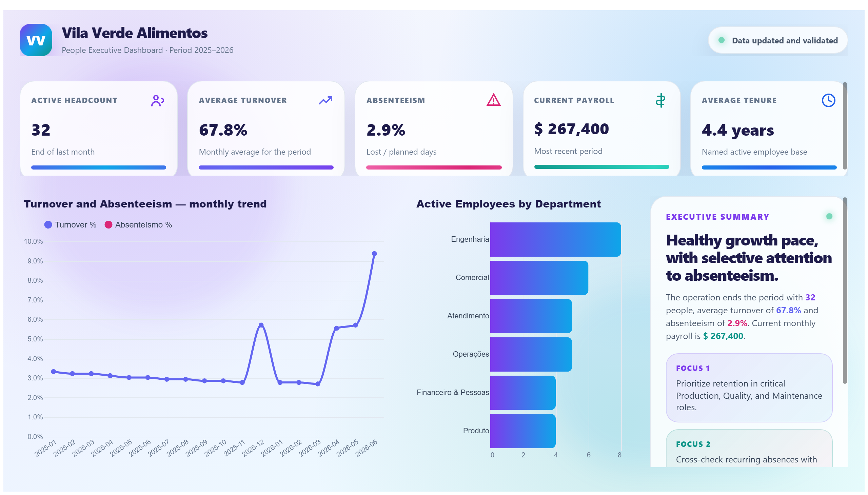Viewport: 868px width, 495px height.
Task: Click the Named active employee base caption
Action: (754, 152)
